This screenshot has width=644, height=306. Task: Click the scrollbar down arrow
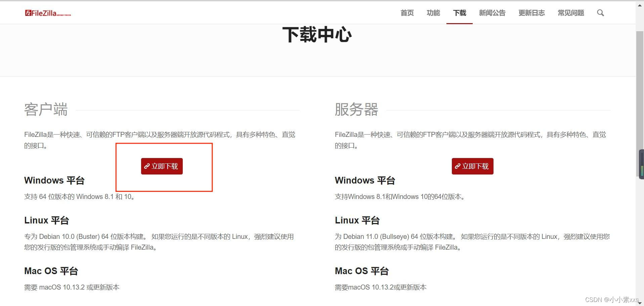(x=640, y=303)
